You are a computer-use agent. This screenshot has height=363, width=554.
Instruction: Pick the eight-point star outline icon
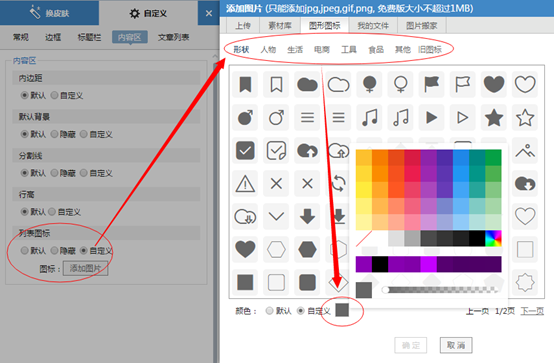(x=525, y=282)
